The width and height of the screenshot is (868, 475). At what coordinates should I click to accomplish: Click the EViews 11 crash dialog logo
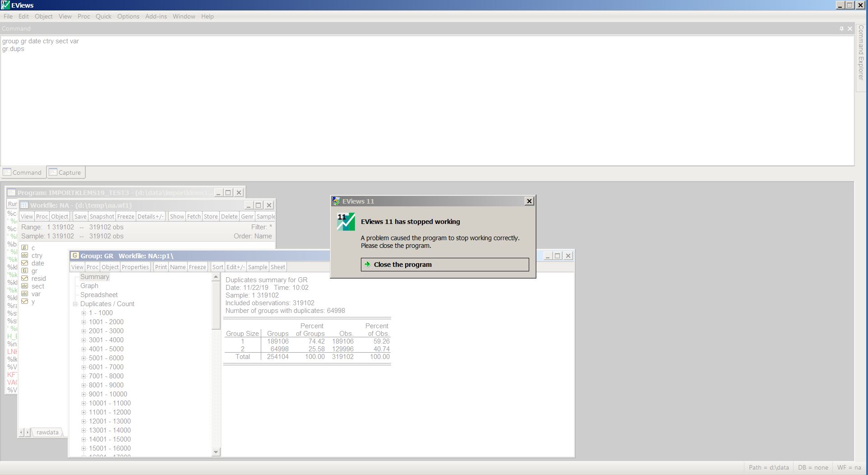346,222
